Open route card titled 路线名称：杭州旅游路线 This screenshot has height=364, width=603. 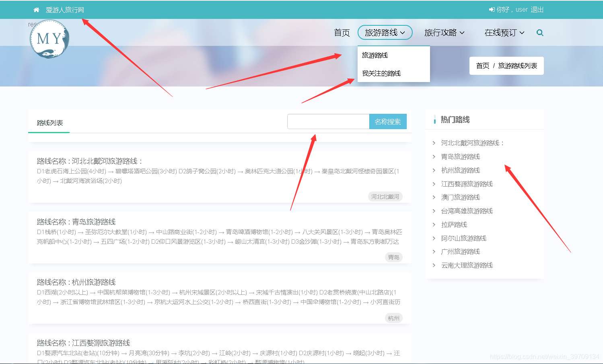pos(76,282)
